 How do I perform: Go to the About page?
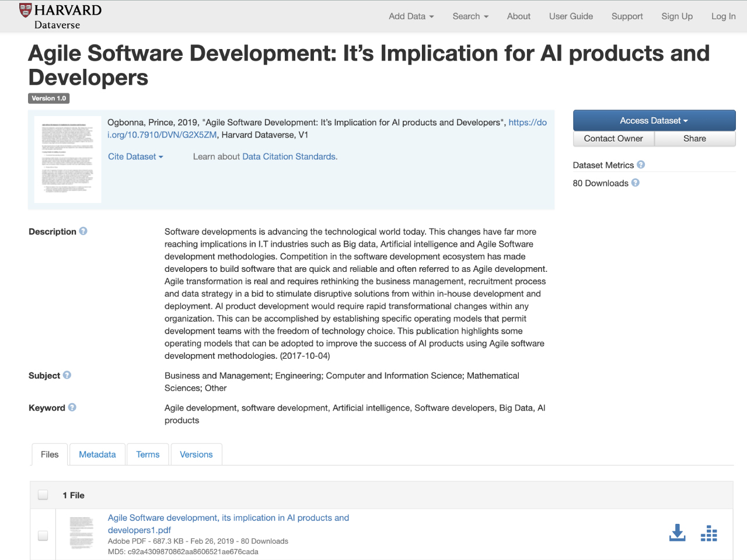519,16
